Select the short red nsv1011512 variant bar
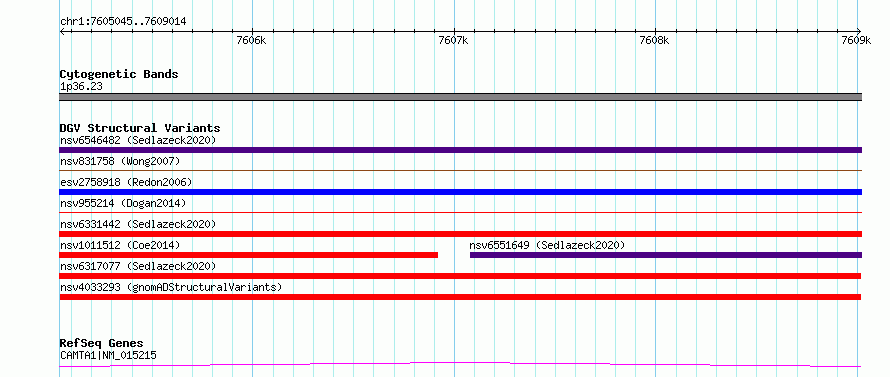 pyautogui.click(x=249, y=255)
